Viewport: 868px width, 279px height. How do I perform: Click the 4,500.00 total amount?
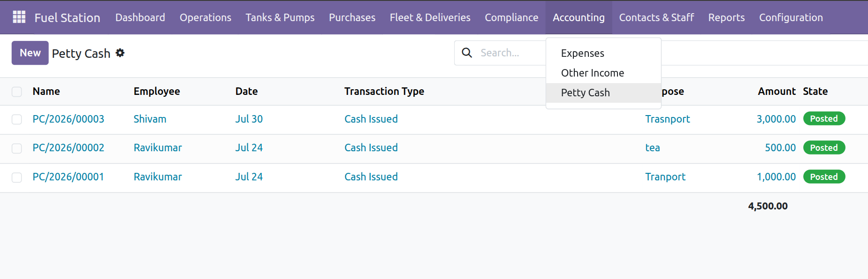768,206
